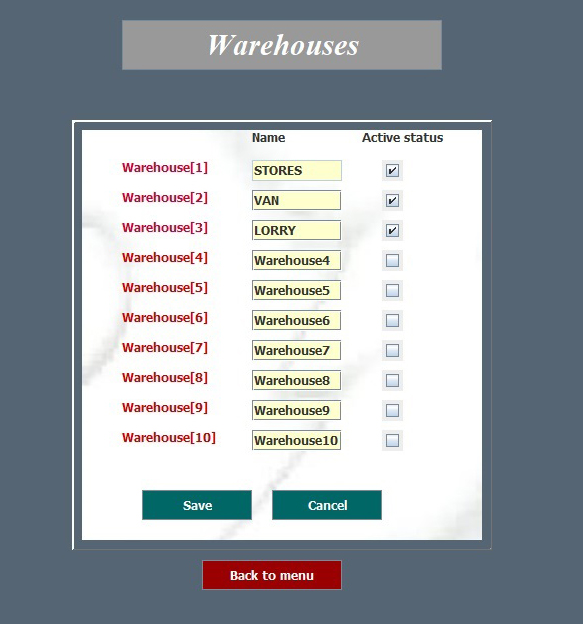This screenshot has width=583, height=624.
Task: Focus the LORRY name field
Action: click(x=296, y=230)
